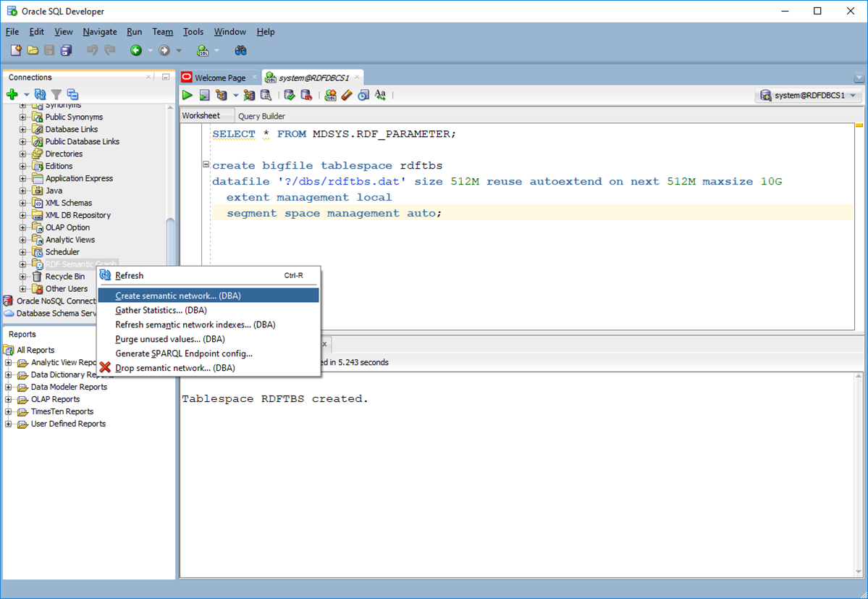This screenshot has height=599, width=868.
Task: Open a SQL Worksheet from main toolbar
Action: (203, 51)
